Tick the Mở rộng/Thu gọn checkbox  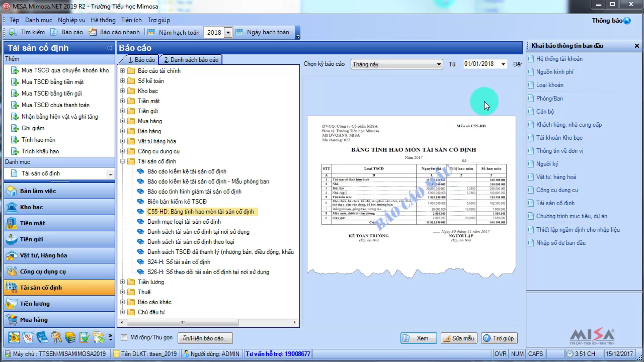(x=124, y=338)
